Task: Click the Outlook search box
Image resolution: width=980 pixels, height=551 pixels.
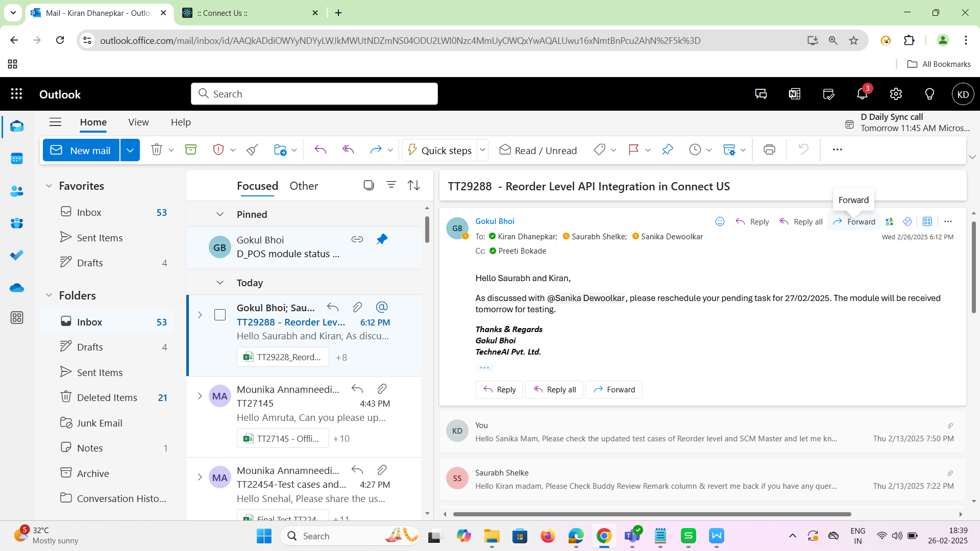Action: [314, 94]
